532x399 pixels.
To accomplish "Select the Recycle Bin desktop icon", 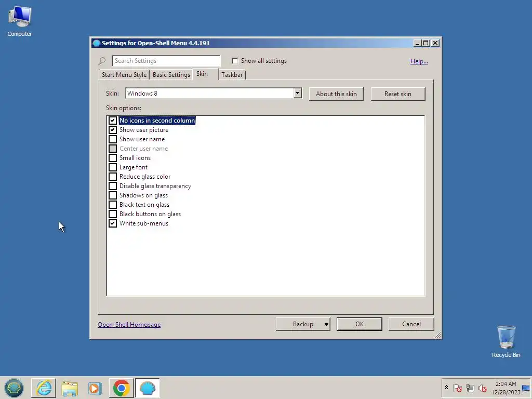I will pyautogui.click(x=506, y=341).
